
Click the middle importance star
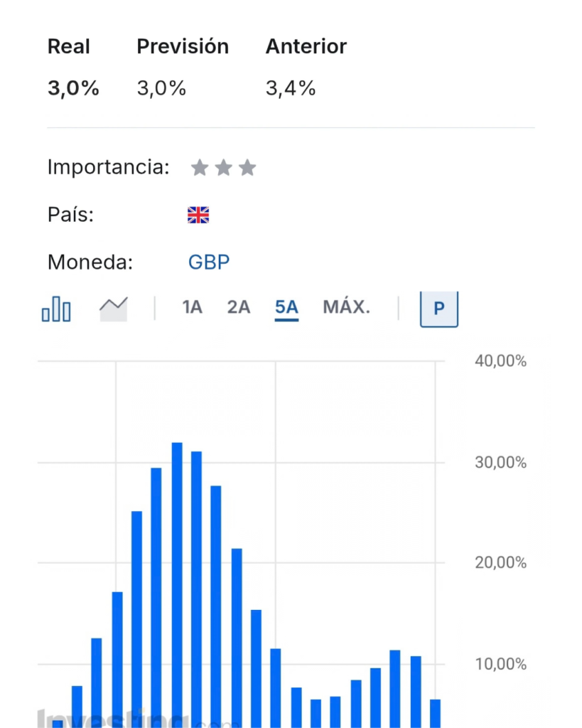tap(223, 168)
